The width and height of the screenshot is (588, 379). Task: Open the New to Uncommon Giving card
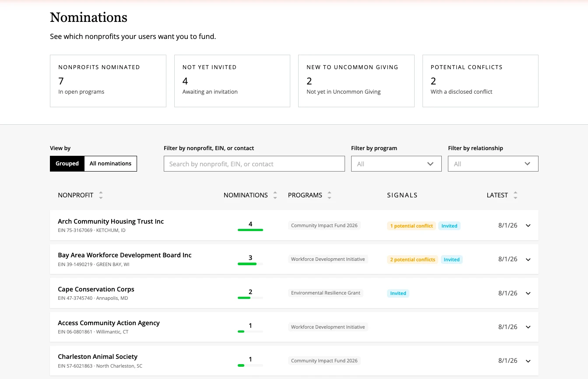[x=356, y=81]
